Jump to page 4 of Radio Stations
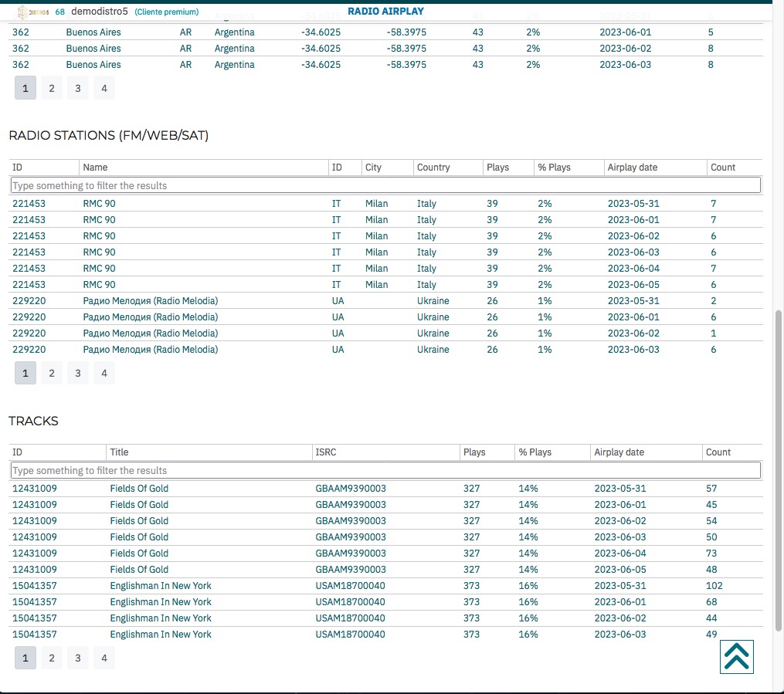This screenshot has width=784, height=694. tap(104, 373)
